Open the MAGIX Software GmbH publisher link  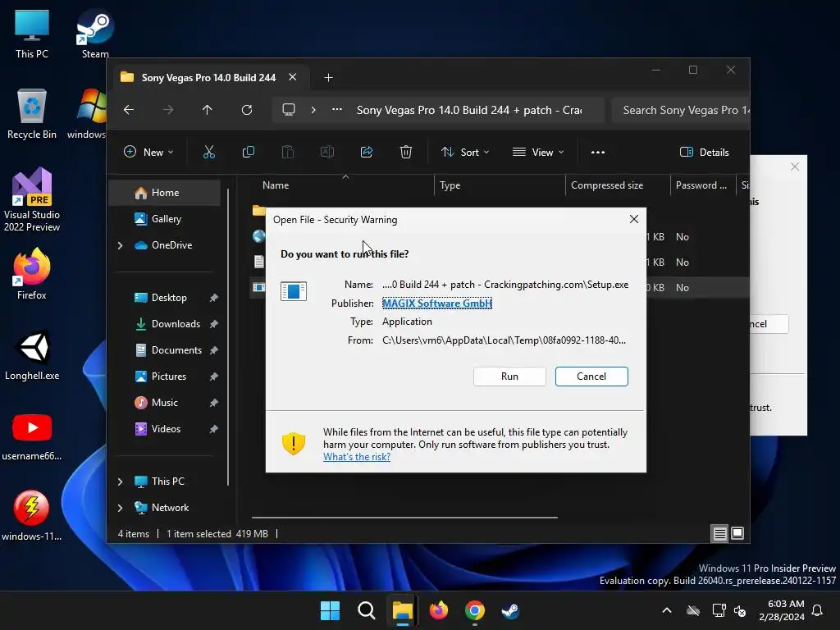click(x=436, y=304)
